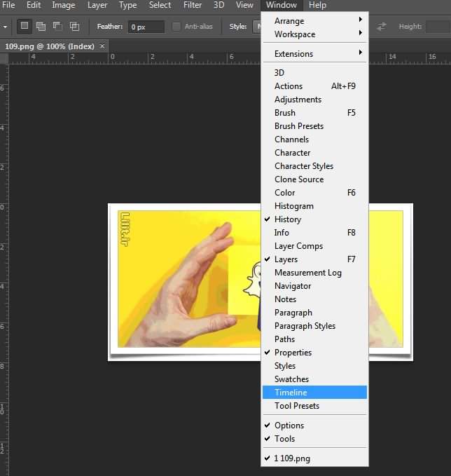Open the View menu
Image resolution: width=451 pixels, height=476 pixels.
coord(244,5)
